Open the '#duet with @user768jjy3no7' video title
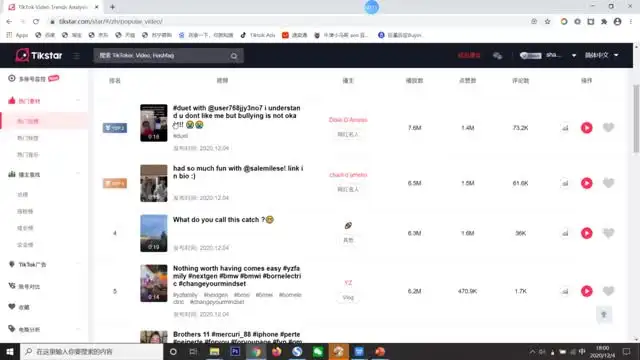 237,116
